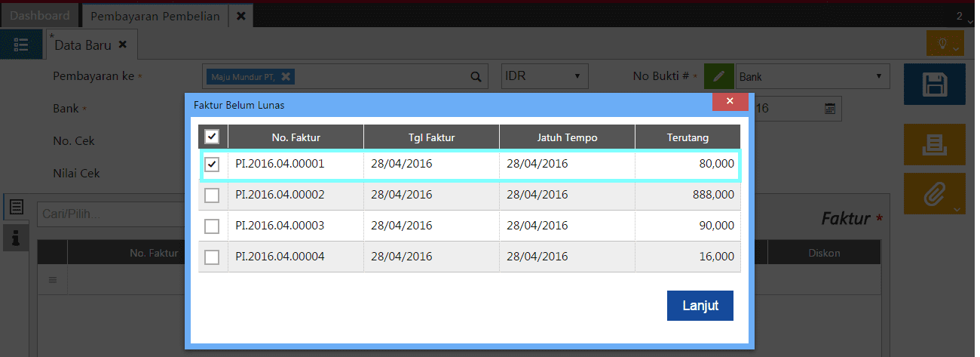
Task: Uncheck invoice PI.2016.04.00001
Action: click(x=213, y=165)
